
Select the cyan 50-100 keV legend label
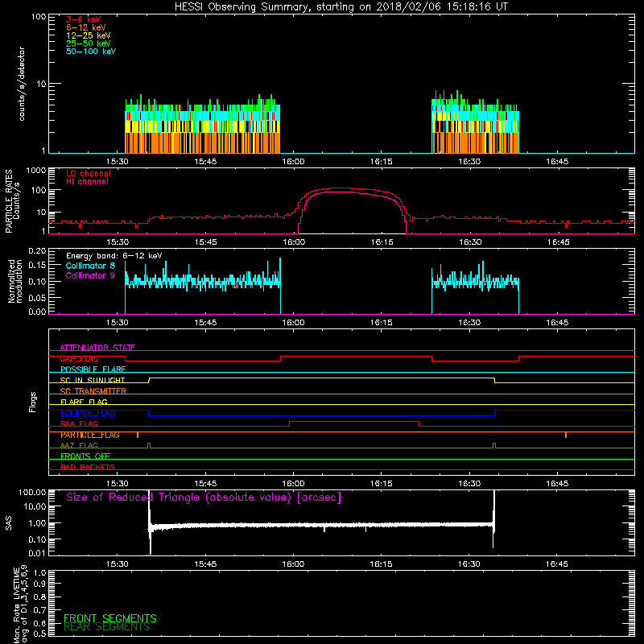coord(91,52)
